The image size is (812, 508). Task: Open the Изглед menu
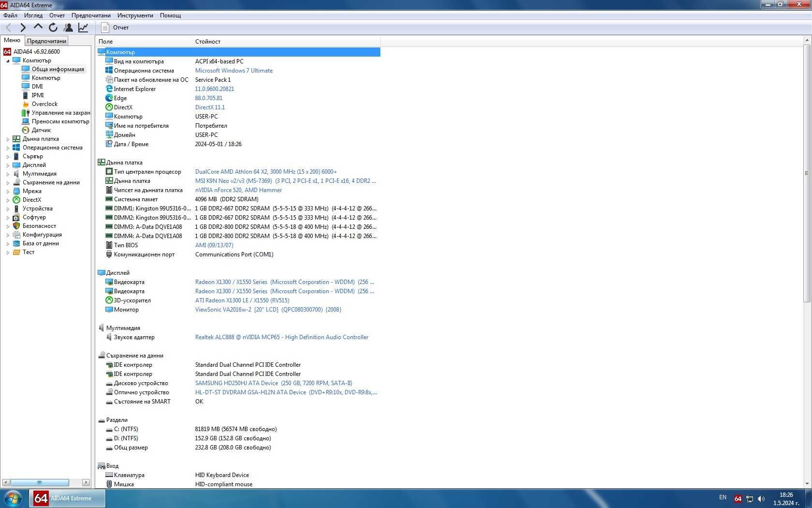[33, 15]
